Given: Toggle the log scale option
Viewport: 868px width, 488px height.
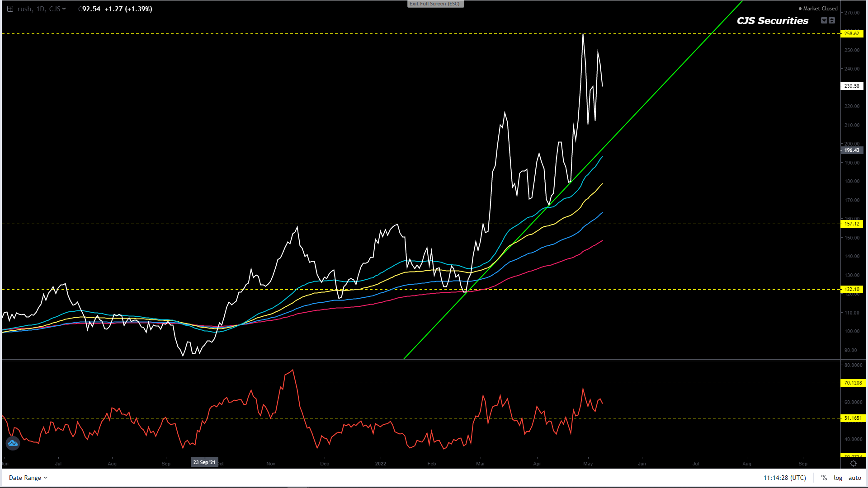Looking at the screenshot, I should click(x=838, y=478).
